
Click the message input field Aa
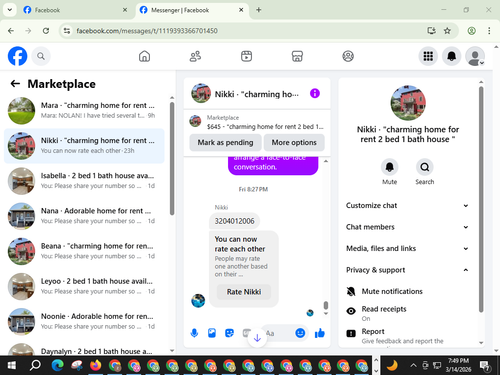point(279,333)
